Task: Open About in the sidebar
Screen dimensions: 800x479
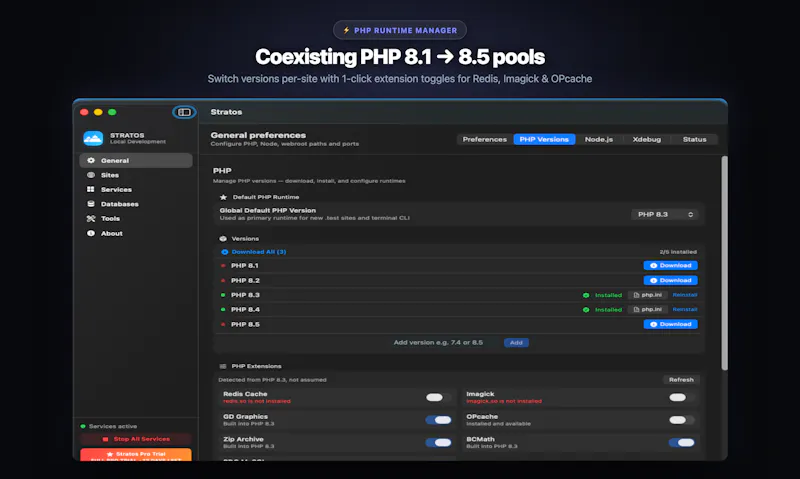Action: pyautogui.click(x=136, y=233)
